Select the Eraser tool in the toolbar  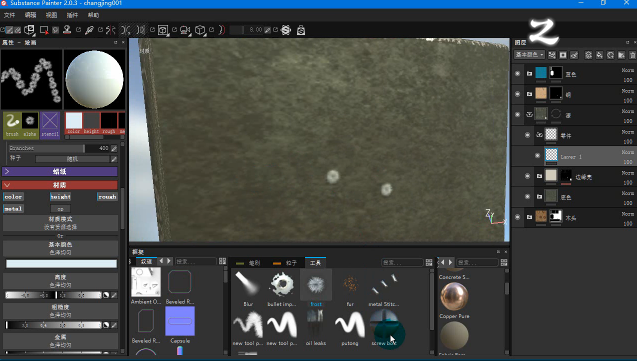[18, 30]
